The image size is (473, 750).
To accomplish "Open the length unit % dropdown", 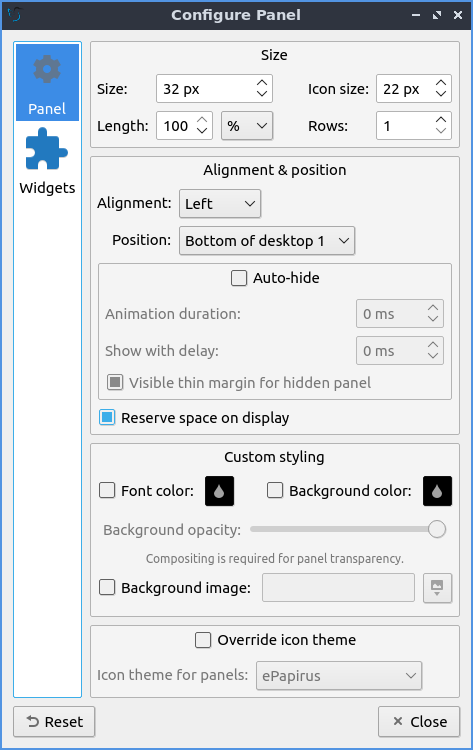I will (x=247, y=126).
